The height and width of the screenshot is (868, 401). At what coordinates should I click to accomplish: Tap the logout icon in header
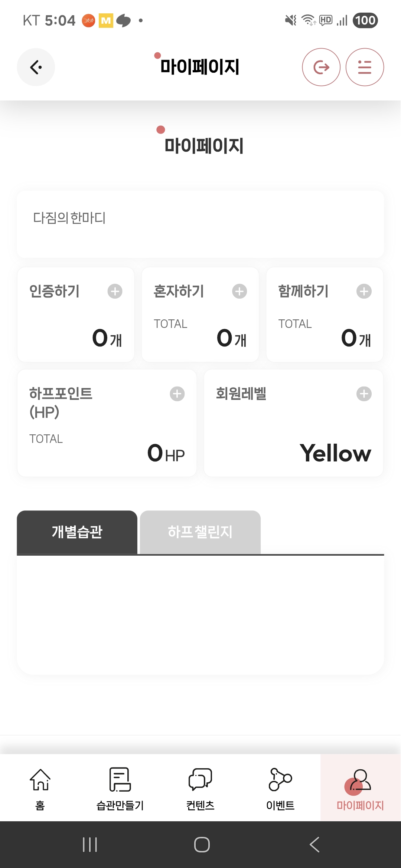(x=321, y=67)
